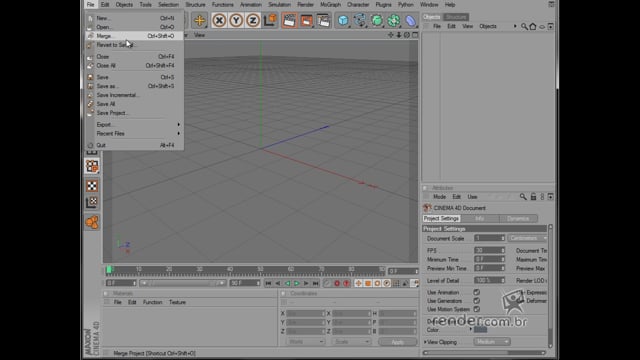
Task: Choose Save Project from File menu
Action: [134, 113]
